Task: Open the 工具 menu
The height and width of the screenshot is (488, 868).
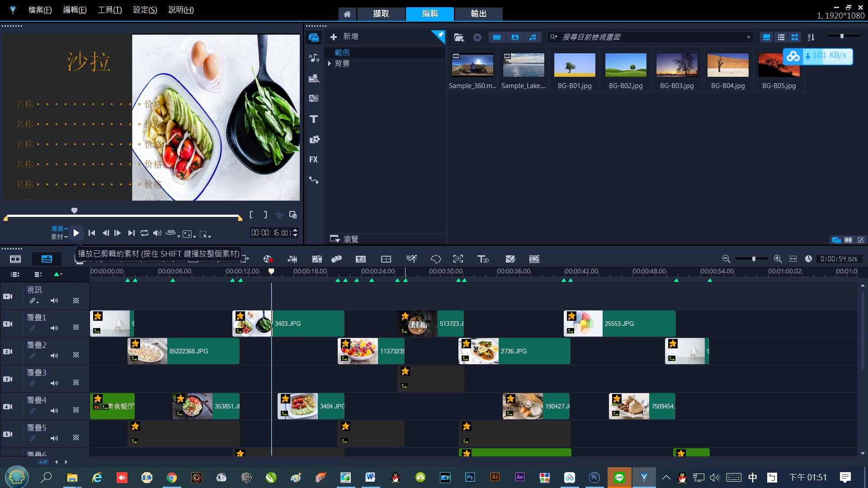Action: point(110,10)
